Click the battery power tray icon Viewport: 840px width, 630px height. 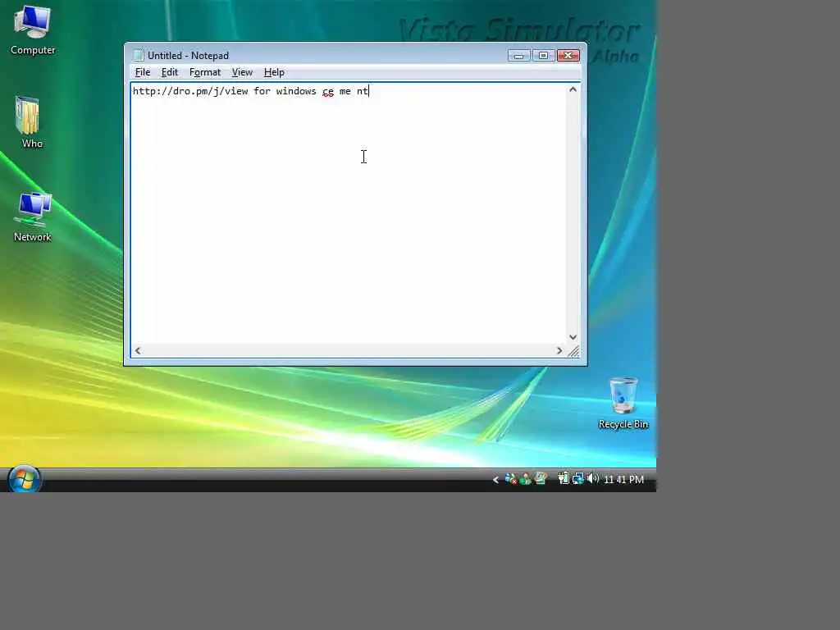click(x=564, y=479)
